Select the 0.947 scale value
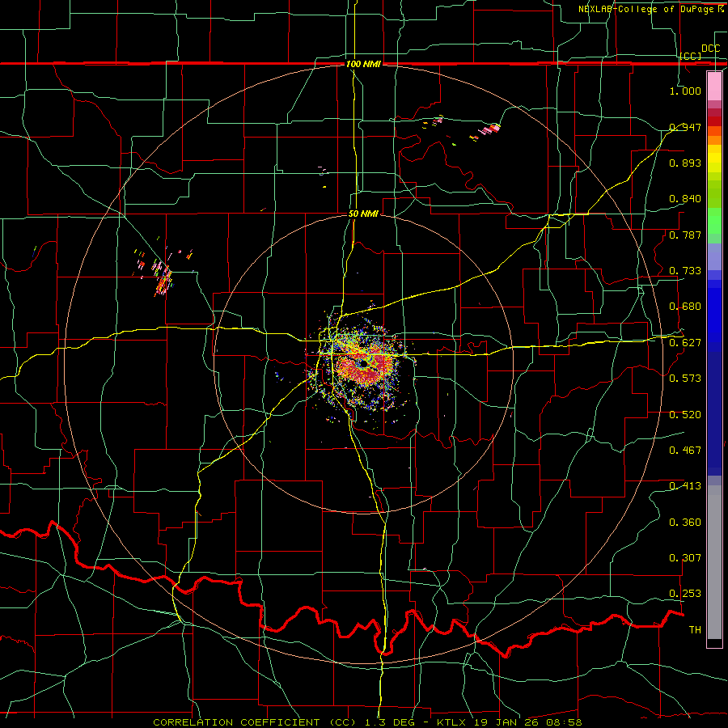This screenshot has width=728, height=728. coord(685,127)
